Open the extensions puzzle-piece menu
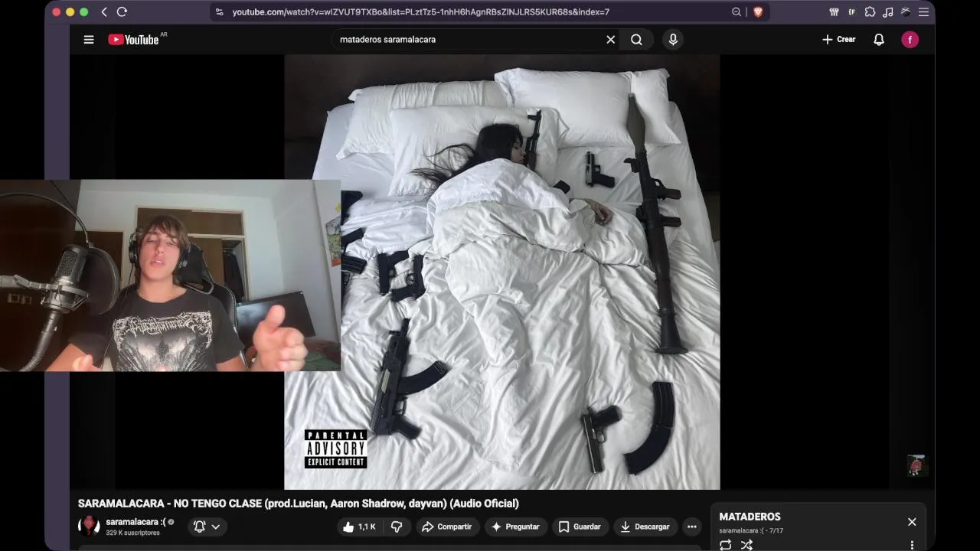Image resolution: width=980 pixels, height=551 pixels. (870, 11)
